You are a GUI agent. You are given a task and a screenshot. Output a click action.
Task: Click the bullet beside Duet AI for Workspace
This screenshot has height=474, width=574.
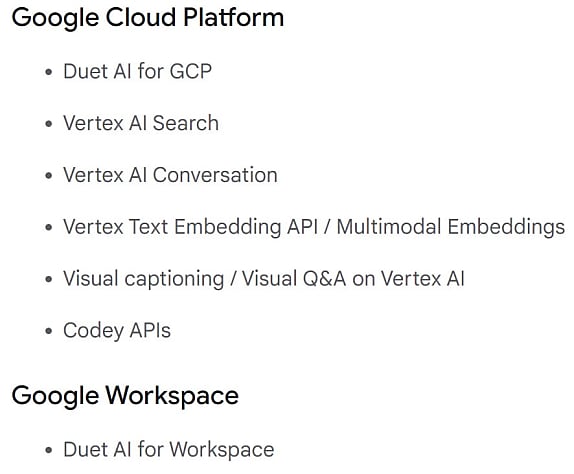(48, 450)
